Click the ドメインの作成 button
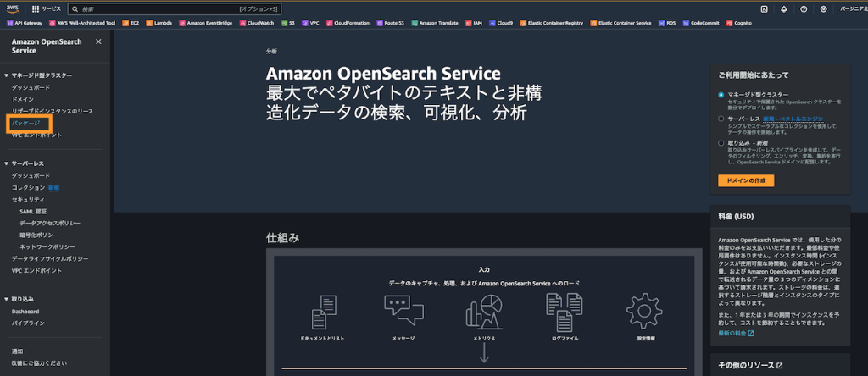The height and width of the screenshot is (376, 868). point(746,181)
